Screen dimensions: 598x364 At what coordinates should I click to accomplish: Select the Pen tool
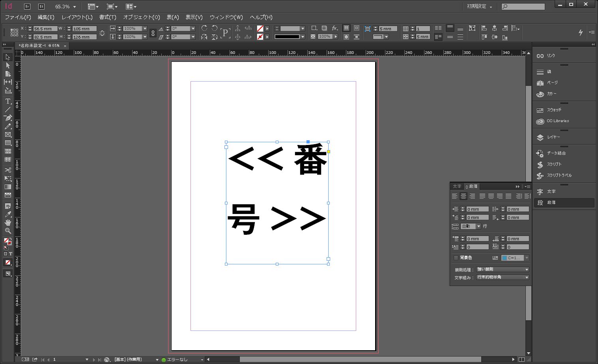7,118
